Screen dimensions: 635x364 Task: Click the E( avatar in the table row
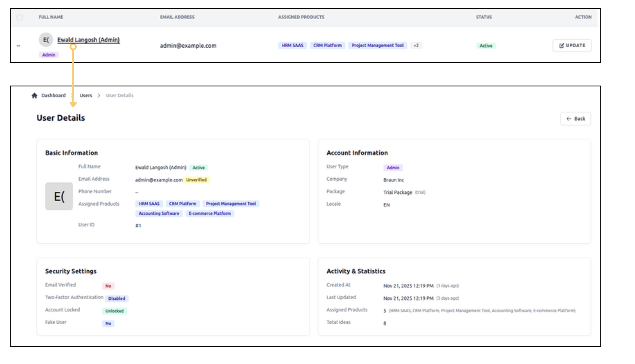pyautogui.click(x=46, y=40)
